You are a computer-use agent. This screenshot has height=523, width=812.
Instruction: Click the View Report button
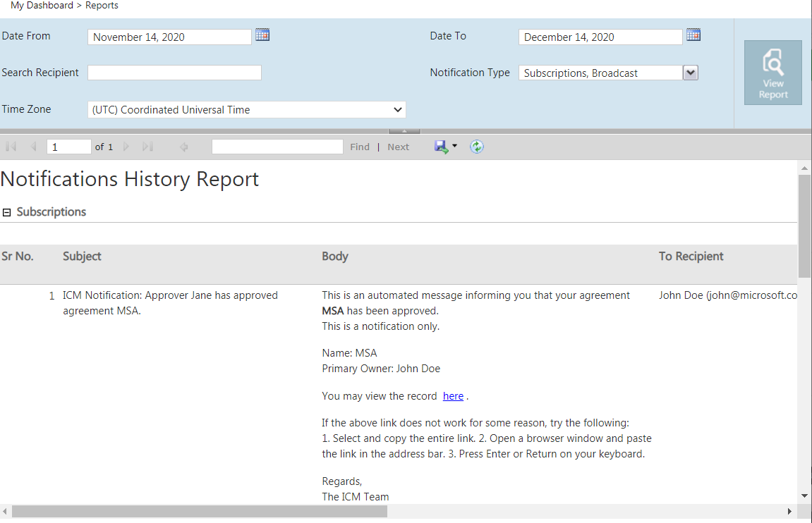coord(772,73)
